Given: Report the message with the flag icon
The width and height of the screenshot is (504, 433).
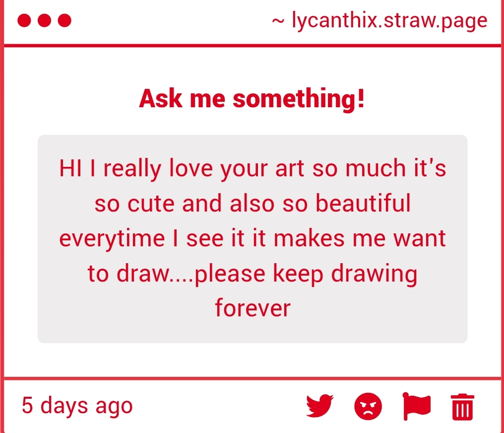Looking at the screenshot, I should pyautogui.click(x=416, y=407).
